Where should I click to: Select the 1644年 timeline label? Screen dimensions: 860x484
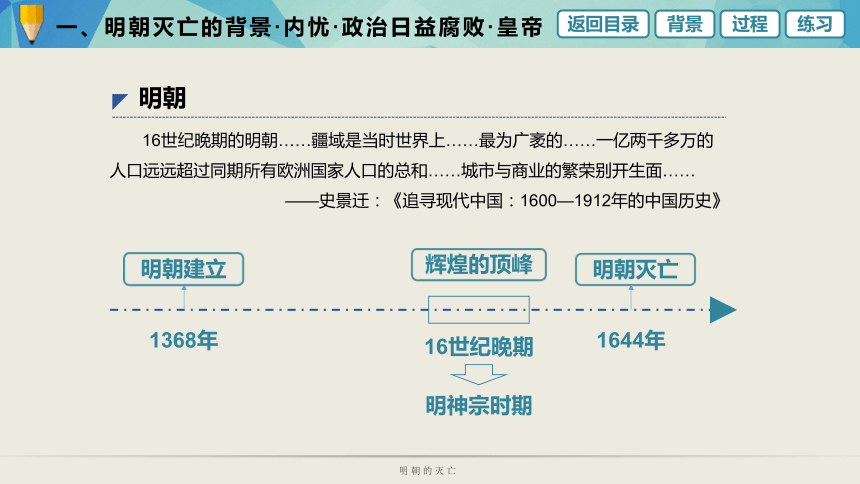click(631, 340)
